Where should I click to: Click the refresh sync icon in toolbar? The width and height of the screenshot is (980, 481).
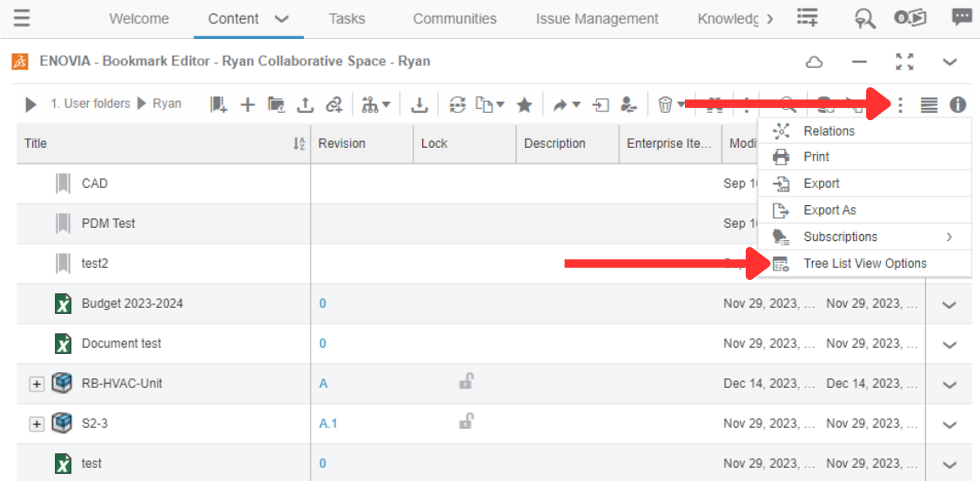(458, 104)
